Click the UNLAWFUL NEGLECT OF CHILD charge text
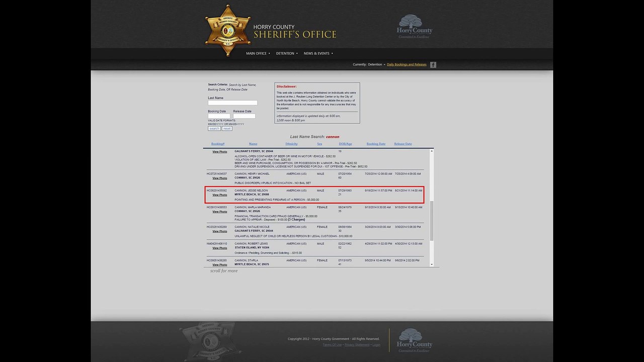Screen dimensions: 644x362 [x=293, y=236]
